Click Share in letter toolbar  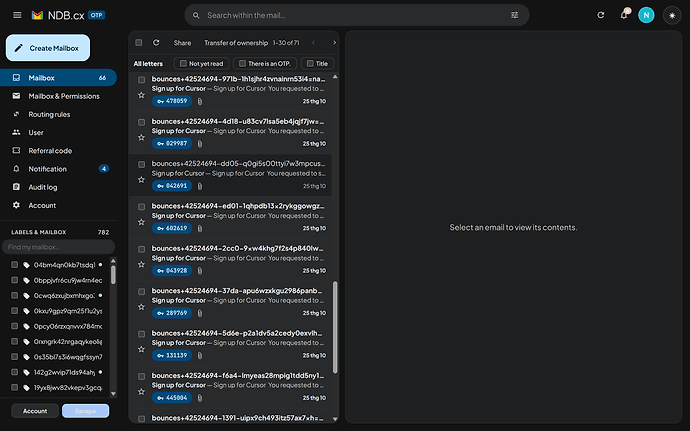pyautogui.click(x=182, y=43)
